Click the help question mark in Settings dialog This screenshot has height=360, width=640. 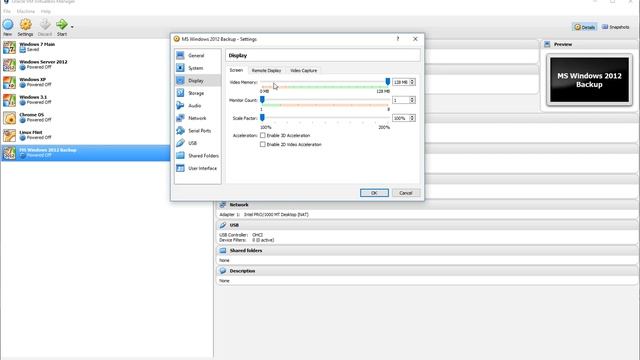(398, 39)
